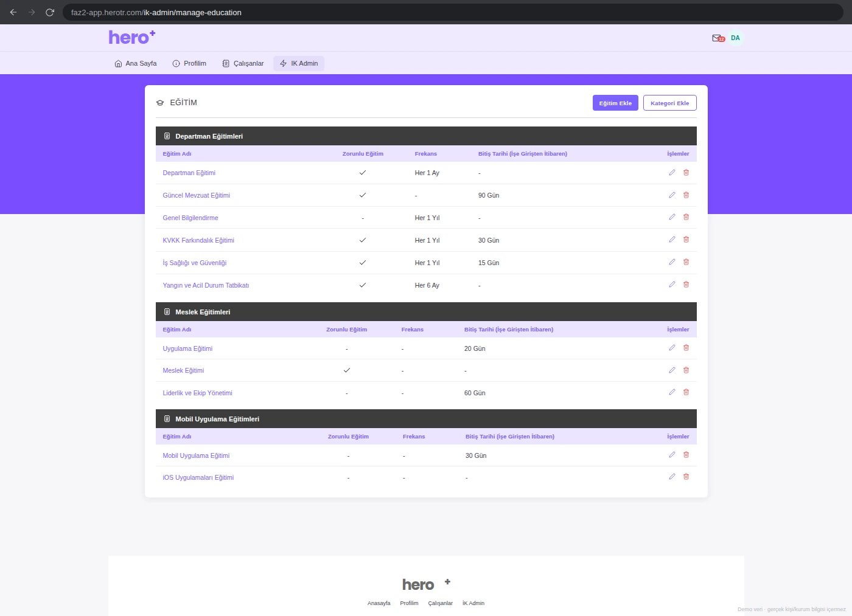Click the hero+ logo in header
852x616 pixels.
[x=132, y=37]
